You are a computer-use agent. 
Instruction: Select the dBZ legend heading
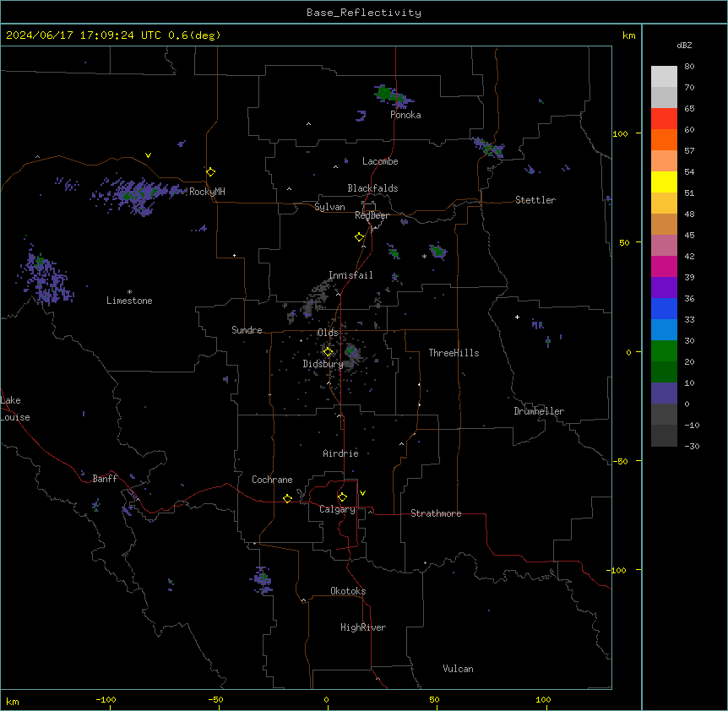684,46
